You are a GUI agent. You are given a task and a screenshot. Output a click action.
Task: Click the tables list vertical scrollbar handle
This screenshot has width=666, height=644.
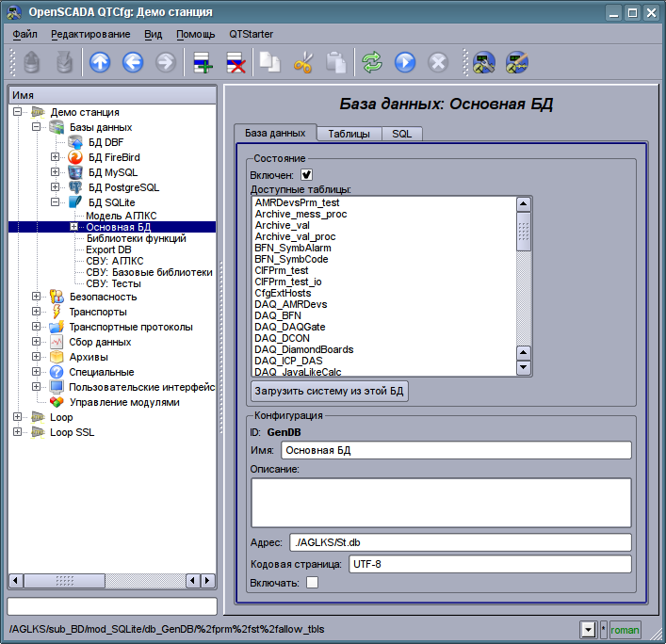tap(524, 232)
